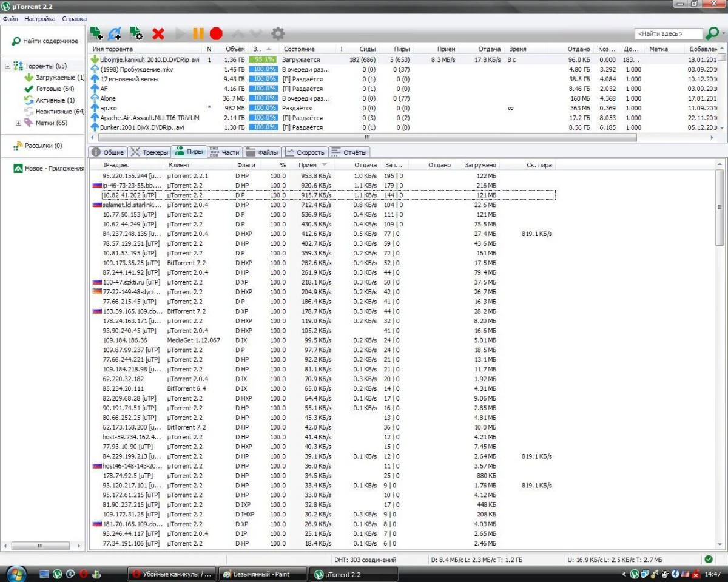This screenshot has width=728, height=582.
Task: Pause torrent using orange pause icon
Action: 198,33
